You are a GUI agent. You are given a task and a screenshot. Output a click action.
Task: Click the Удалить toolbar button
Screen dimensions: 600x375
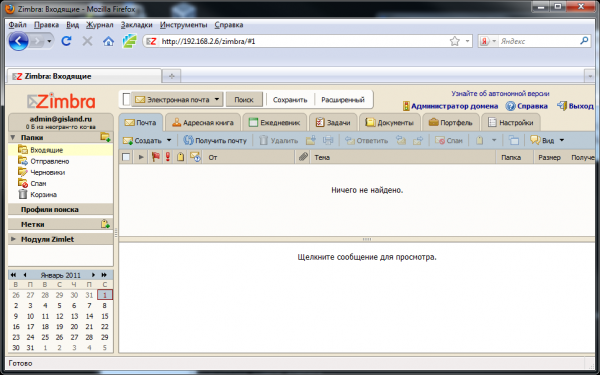[x=278, y=140]
